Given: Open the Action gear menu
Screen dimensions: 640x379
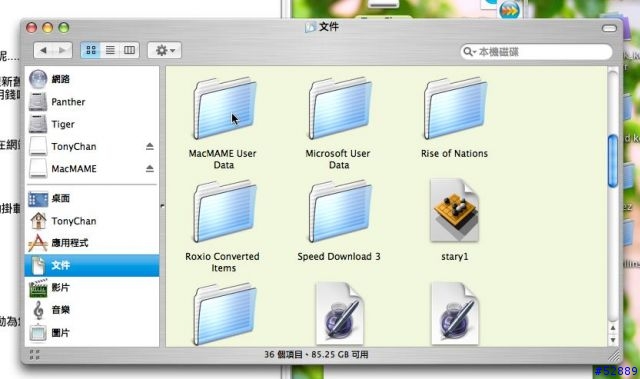Looking at the screenshot, I should click(x=164, y=50).
